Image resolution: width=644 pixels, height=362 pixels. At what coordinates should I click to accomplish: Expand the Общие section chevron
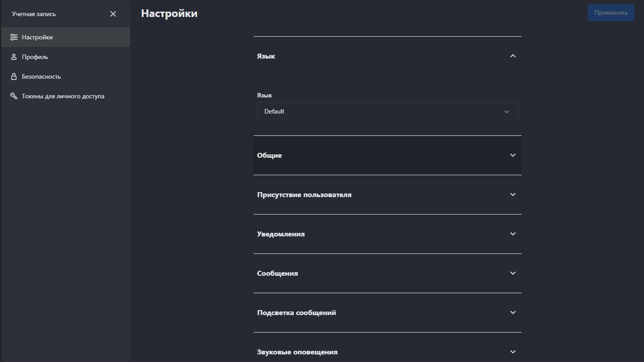(513, 155)
